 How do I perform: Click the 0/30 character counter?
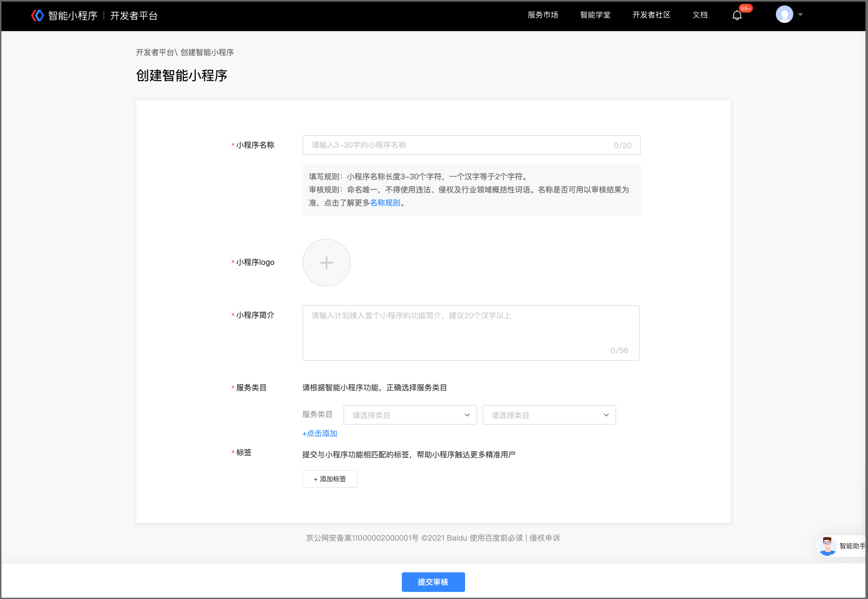(x=623, y=146)
